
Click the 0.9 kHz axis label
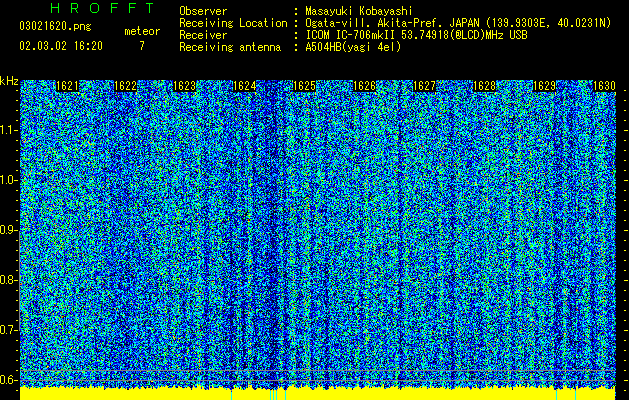click(x=9, y=230)
